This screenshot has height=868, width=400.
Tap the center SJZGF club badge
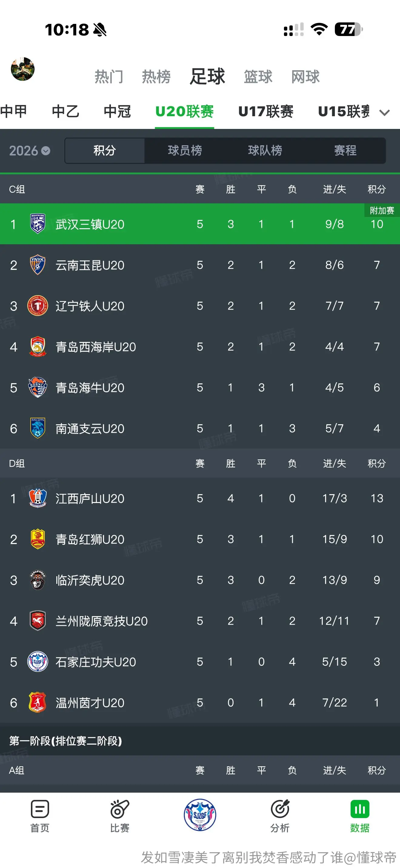pos(200,815)
